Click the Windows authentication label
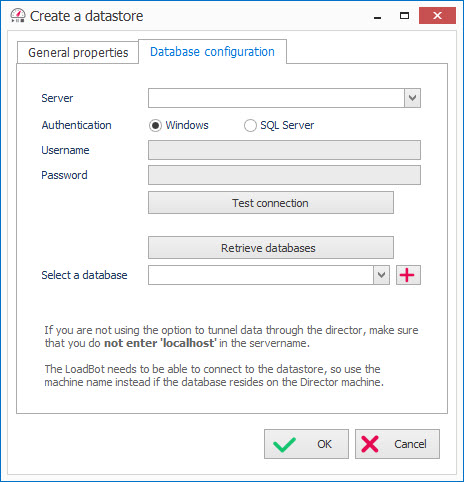464x482 pixels. click(187, 125)
